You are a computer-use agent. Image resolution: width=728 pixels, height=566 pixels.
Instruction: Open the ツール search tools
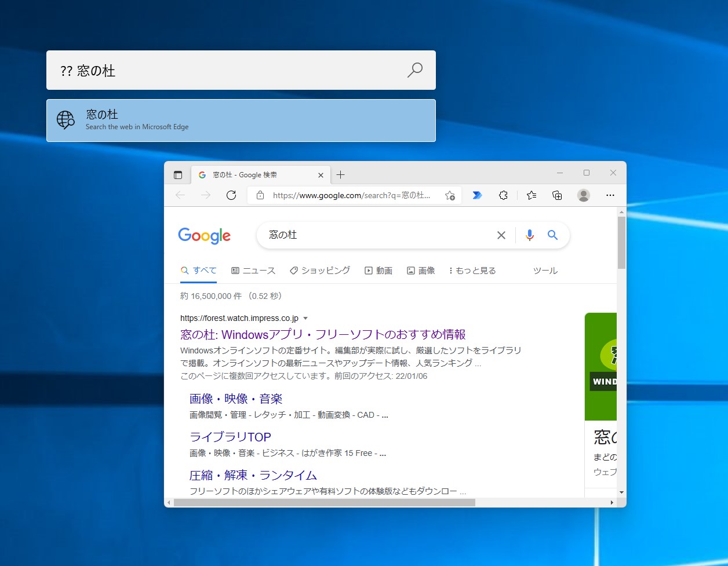(x=545, y=271)
